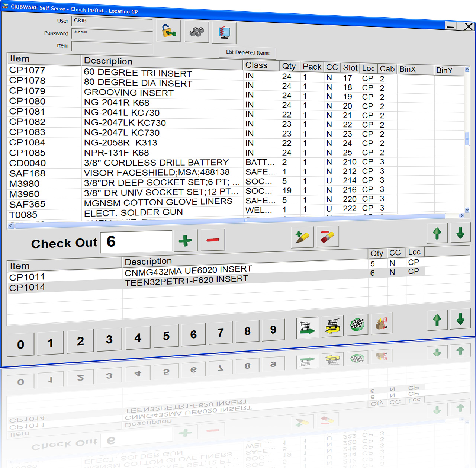The height and width of the screenshot is (468, 476).
Task: Click the shopping cart with green arrow icon
Action: [307, 328]
